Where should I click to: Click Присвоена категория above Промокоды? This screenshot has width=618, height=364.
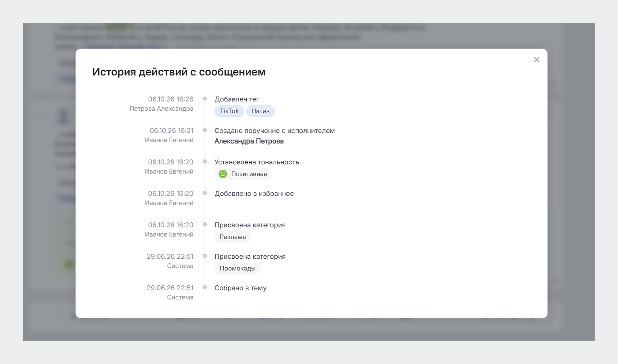click(250, 256)
